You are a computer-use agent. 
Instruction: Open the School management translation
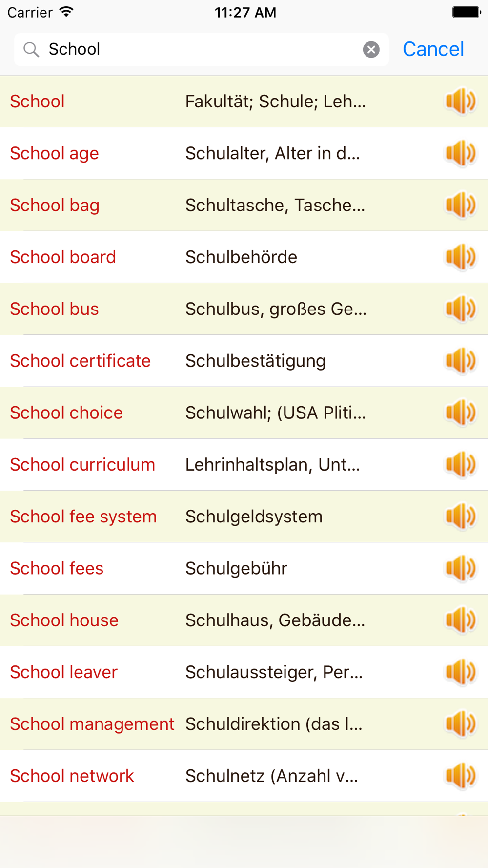(x=273, y=724)
